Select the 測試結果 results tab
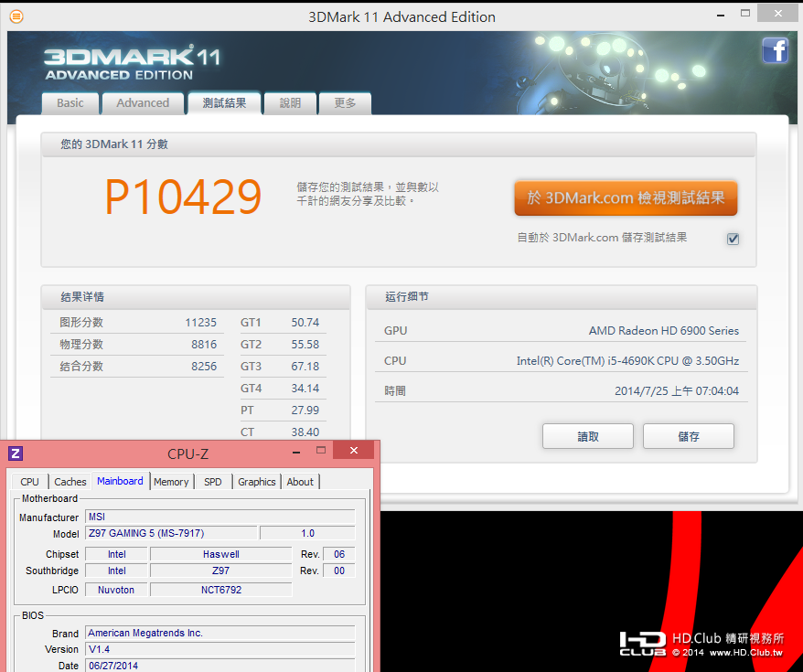Screen dimensions: 803x672 [224, 103]
